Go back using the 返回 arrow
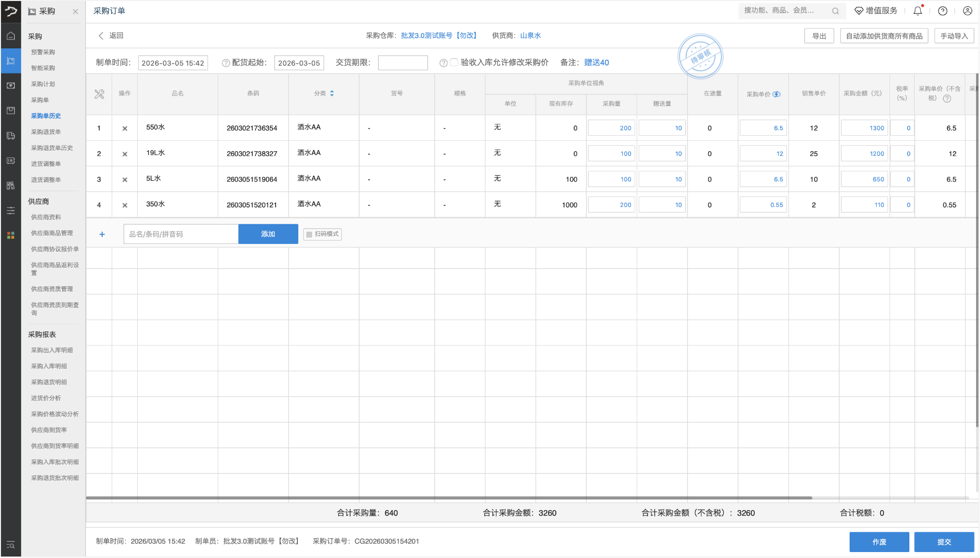The image size is (980, 558). (101, 36)
